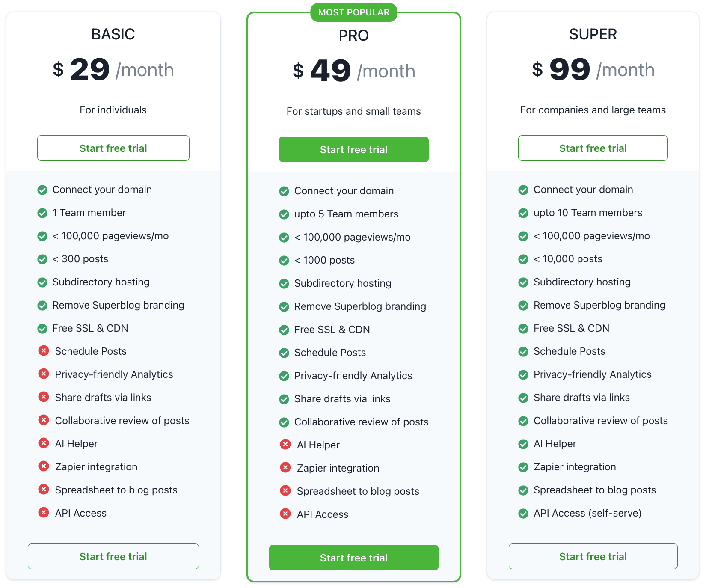Click bottom Start free trial in Super card
The height and width of the screenshot is (588, 706).
pos(593,556)
